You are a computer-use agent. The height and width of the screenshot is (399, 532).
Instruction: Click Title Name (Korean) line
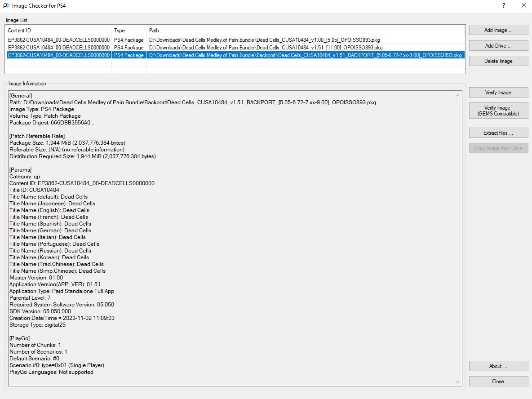[49, 257]
